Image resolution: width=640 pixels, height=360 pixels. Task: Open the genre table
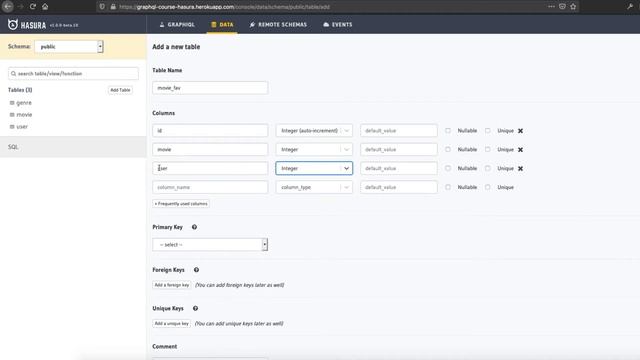click(x=24, y=103)
